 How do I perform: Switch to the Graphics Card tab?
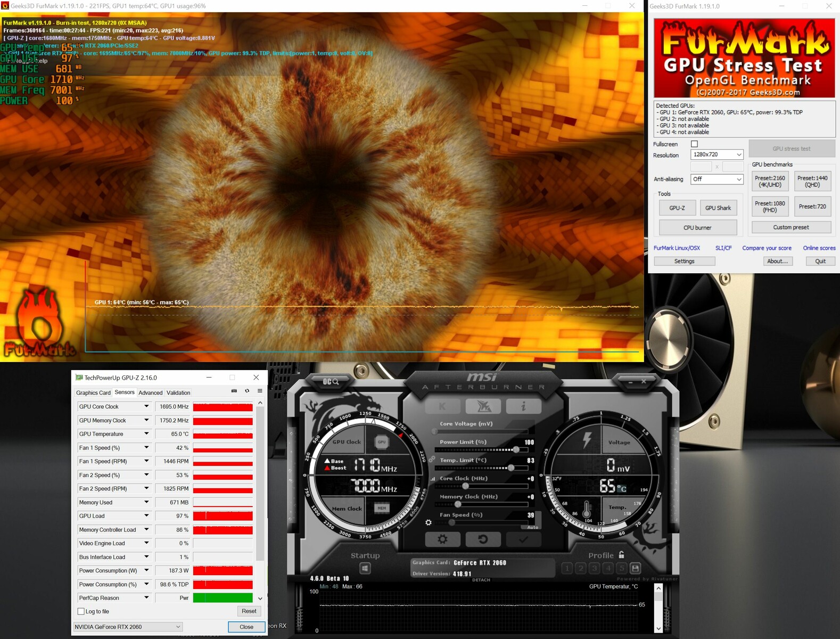pyautogui.click(x=93, y=393)
